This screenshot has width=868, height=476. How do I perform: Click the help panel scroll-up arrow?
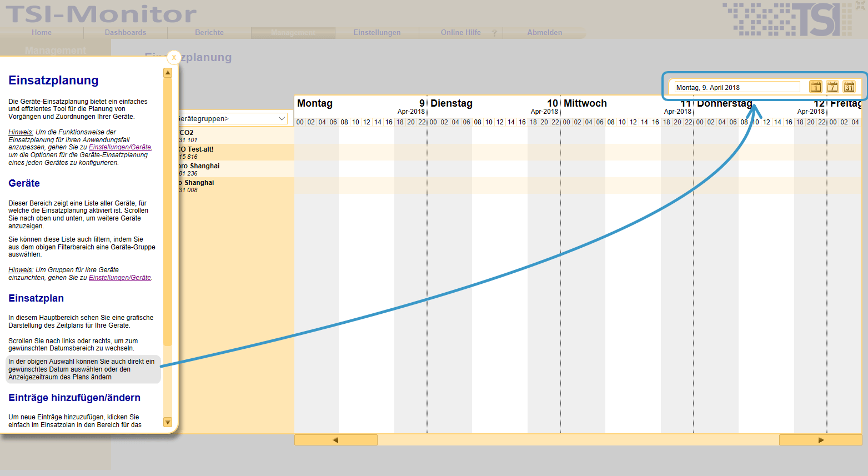[x=168, y=73]
